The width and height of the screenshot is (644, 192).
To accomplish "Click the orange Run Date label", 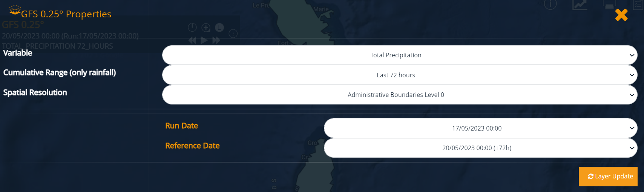I will click(x=181, y=126).
